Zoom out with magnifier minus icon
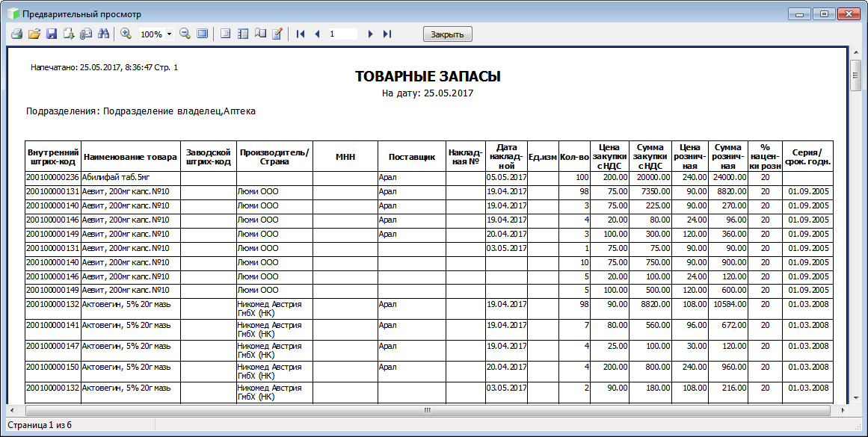 pyautogui.click(x=185, y=34)
